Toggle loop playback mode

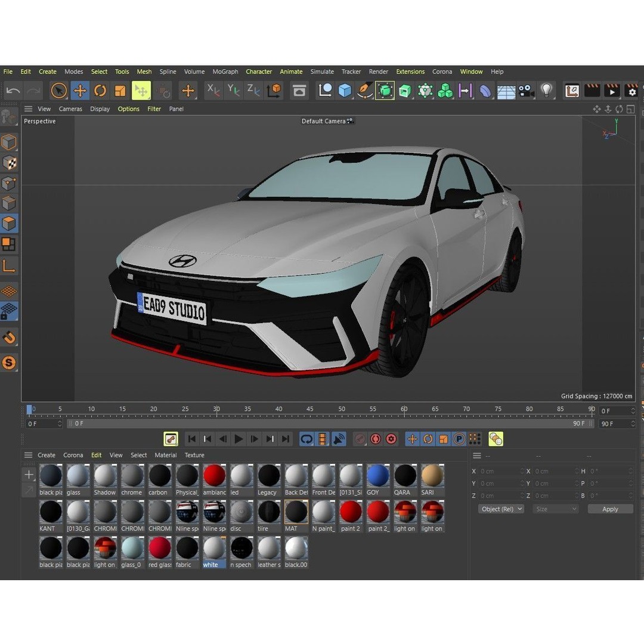tap(306, 439)
